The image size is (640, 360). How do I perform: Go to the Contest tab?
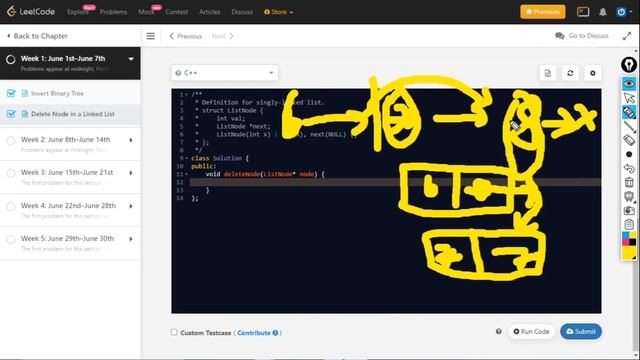[176, 12]
